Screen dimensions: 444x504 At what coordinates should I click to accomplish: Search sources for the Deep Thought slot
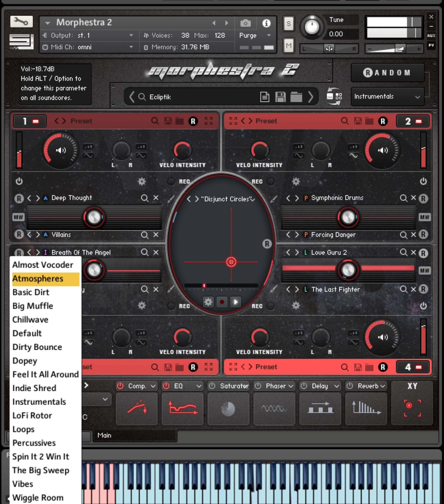(x=145, y=198)
